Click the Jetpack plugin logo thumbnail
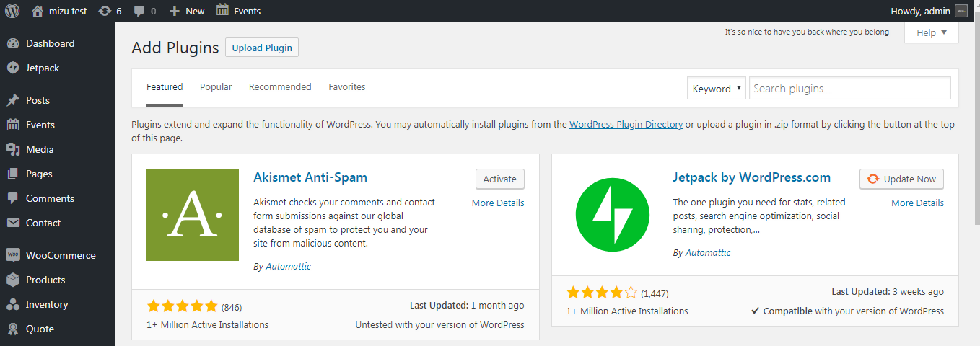980x346 pixels. click(613, 215)
